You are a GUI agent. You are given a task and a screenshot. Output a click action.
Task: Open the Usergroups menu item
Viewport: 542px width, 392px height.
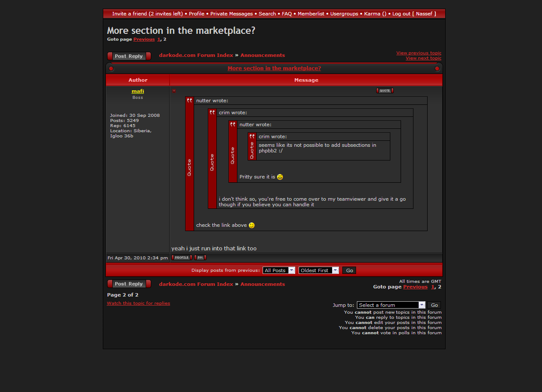tap(344, 14)
